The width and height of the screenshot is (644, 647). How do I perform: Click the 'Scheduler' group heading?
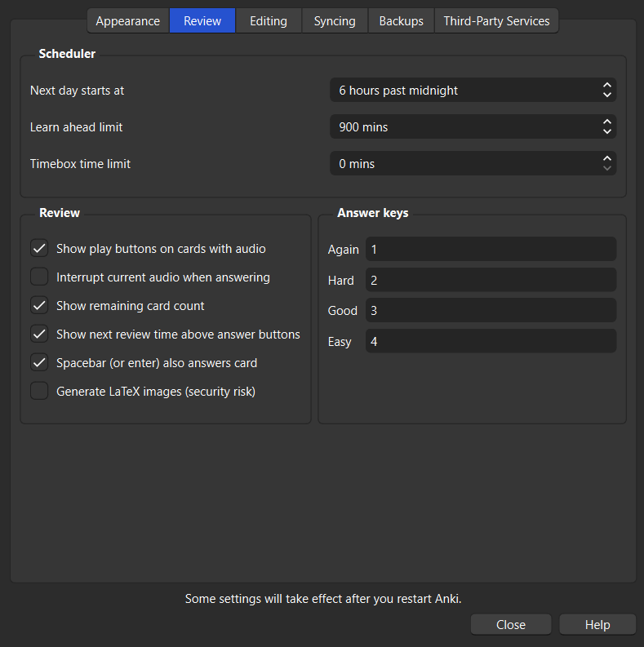[x=67, y=54]
